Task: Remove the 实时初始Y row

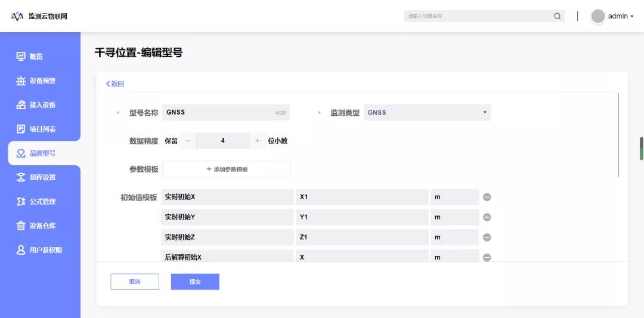Action: coord(487,217)
